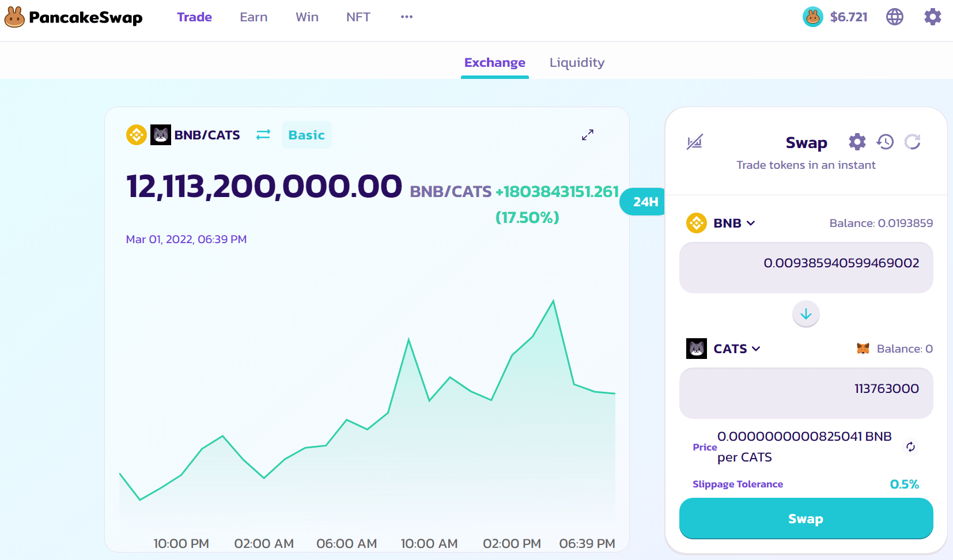Select the 24H chart timeframe
Screen dimensions: 953x560
645,202
